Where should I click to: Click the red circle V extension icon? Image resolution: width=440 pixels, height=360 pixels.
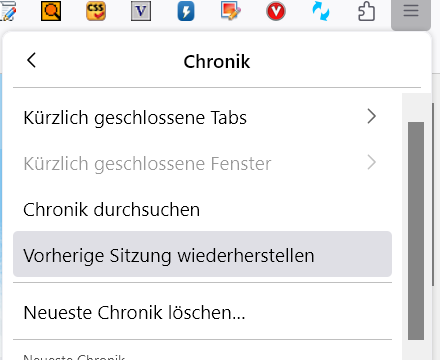tap(276, 11)
